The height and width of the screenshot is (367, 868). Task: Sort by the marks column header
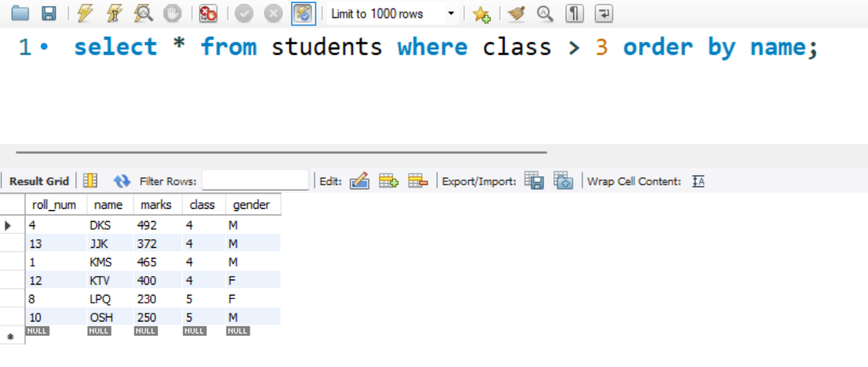[158, 204]
